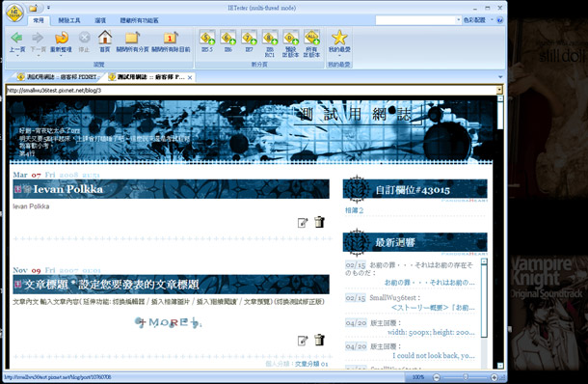Select the 隱藏所有功能區 ribbon tab
This screenshot has width=588, height=384.
(x=139, y=20)
